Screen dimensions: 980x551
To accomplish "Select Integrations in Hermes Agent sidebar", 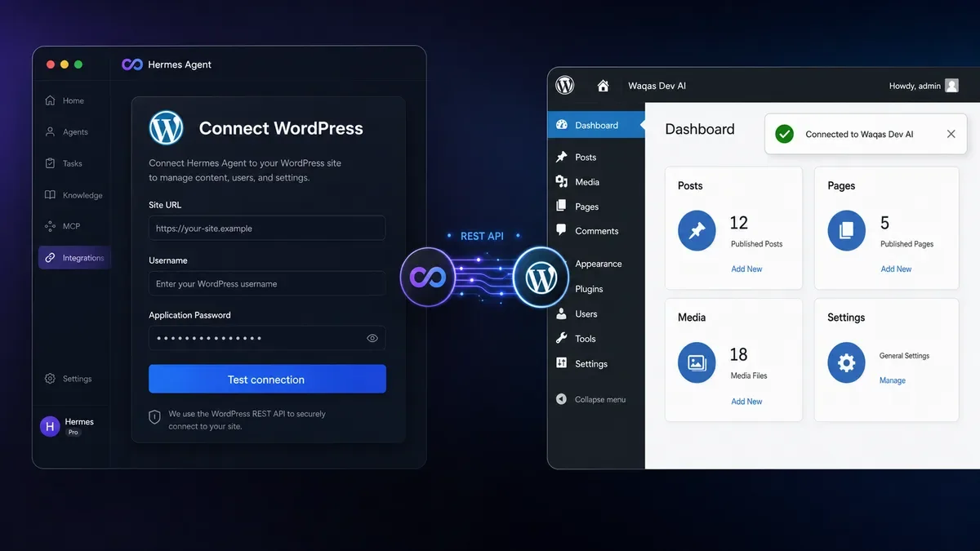I will pyautogui.click(x=74, y=258).
